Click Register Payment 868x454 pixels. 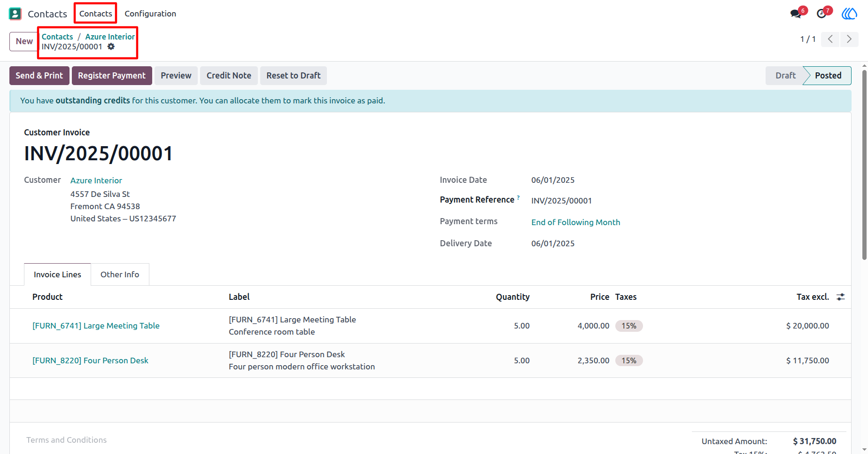click(112, 76)
